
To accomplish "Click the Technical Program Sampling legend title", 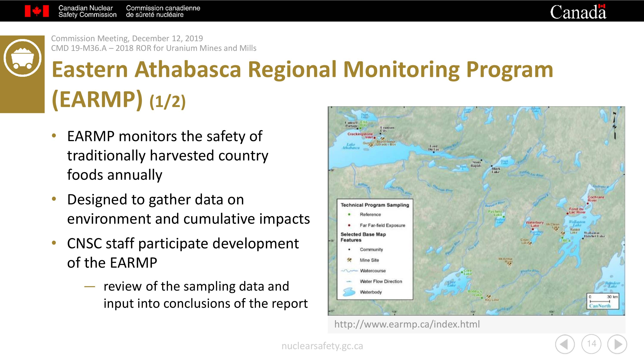I will [375, 205].
